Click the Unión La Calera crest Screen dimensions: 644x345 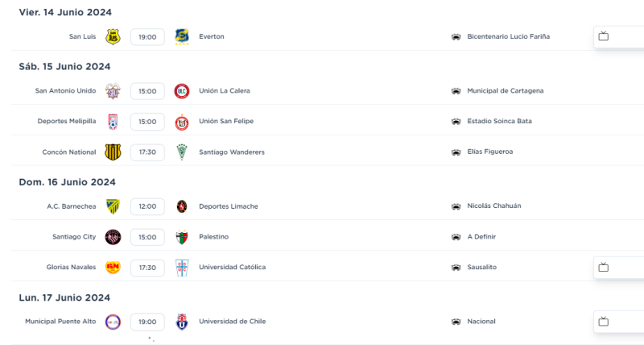tap(182, 91)
